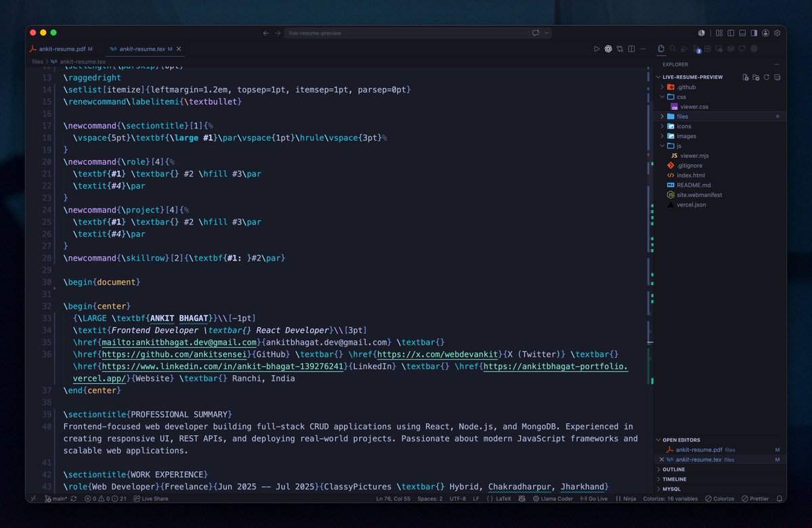The image size is (812, 528).
Task: Select the ankit-resume.tex tab
Action: pyautogui.click(x=142, y=49)
